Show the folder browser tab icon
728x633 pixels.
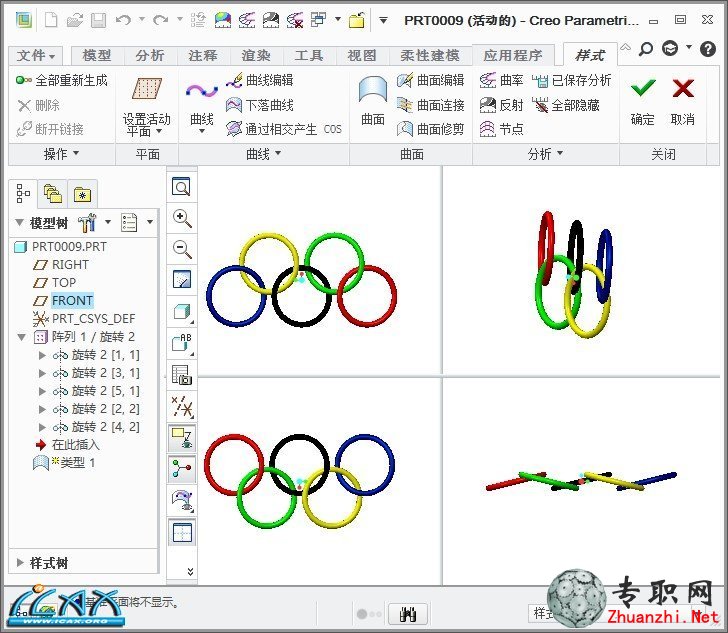point(52,194)
